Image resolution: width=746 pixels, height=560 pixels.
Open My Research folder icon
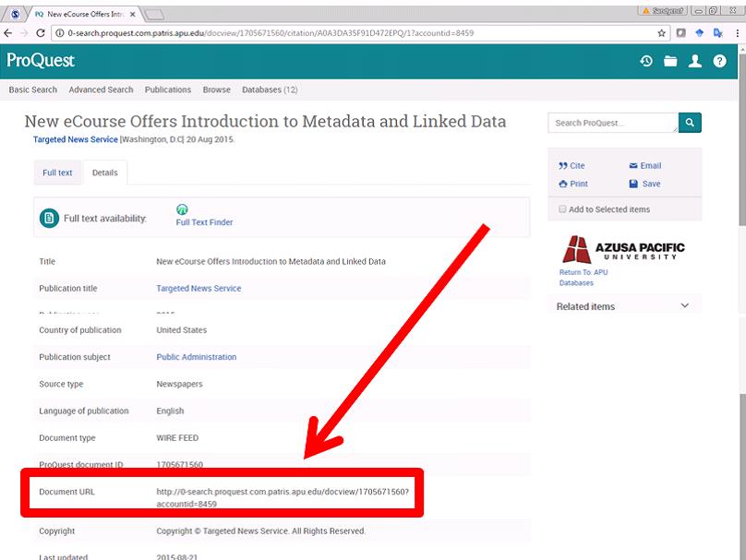tap(670, 61)
